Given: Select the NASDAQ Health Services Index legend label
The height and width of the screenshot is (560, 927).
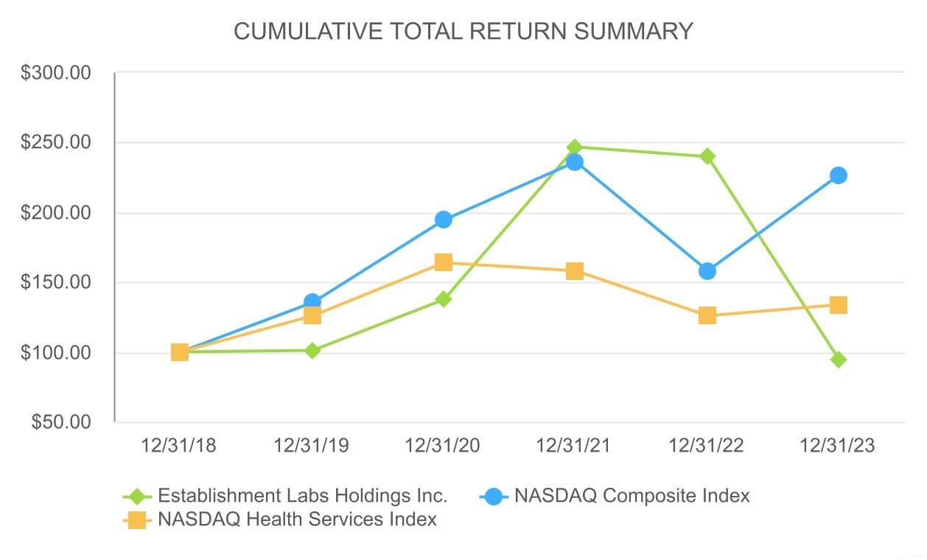Looking at the screenshot, I should (298, 519).
